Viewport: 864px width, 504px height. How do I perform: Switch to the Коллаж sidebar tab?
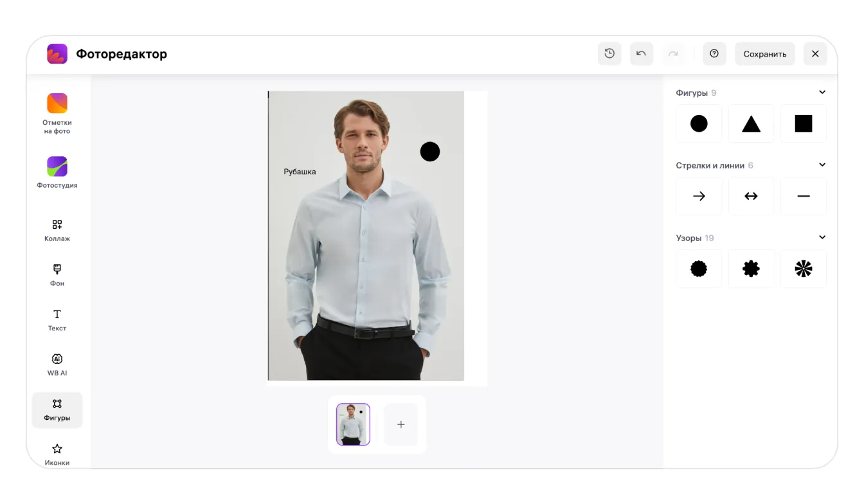[x=57, y=230]
